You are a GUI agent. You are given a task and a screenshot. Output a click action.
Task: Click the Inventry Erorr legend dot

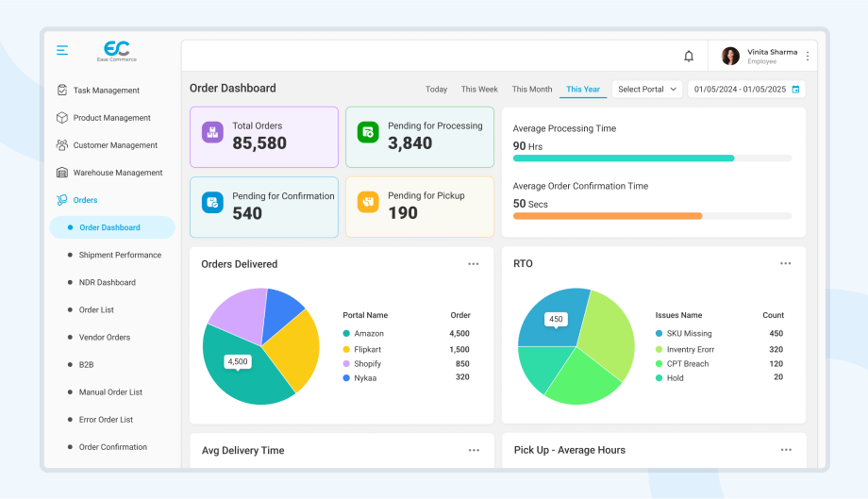pyautogui.click(x=659, y=349)
